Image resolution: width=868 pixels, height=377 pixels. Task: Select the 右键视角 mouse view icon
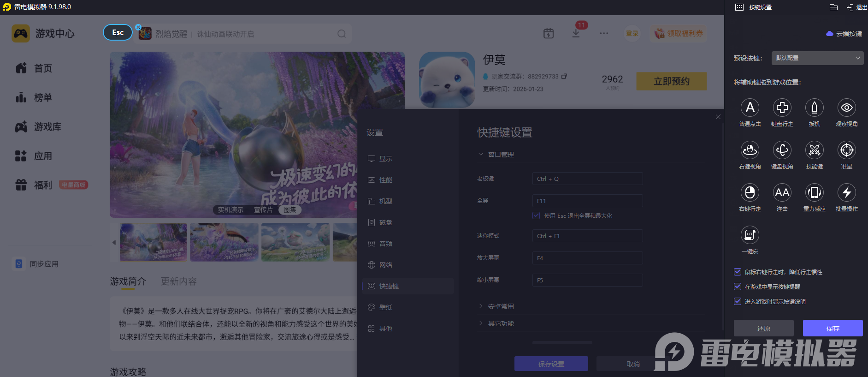pos(750,150)
